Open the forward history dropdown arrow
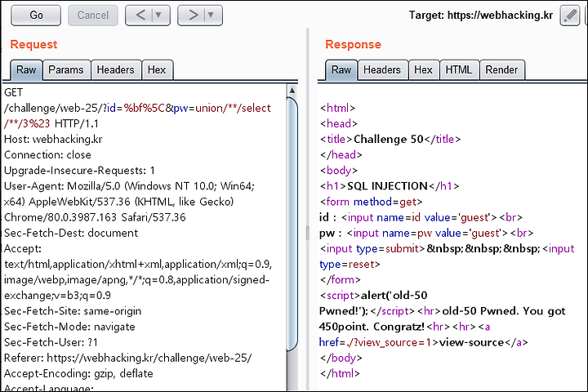 [212, 16]
